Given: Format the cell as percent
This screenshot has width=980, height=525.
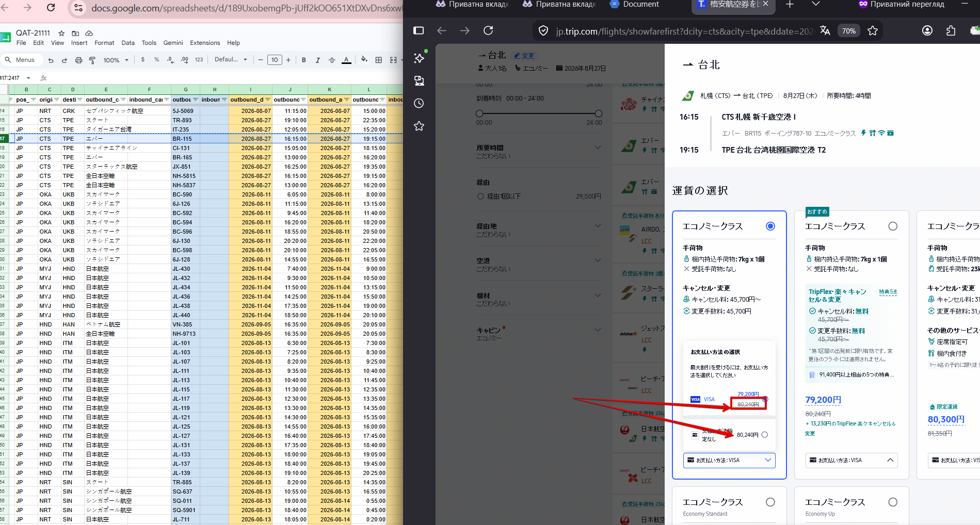Looking at the screenshot, I should tap(157, 60).
